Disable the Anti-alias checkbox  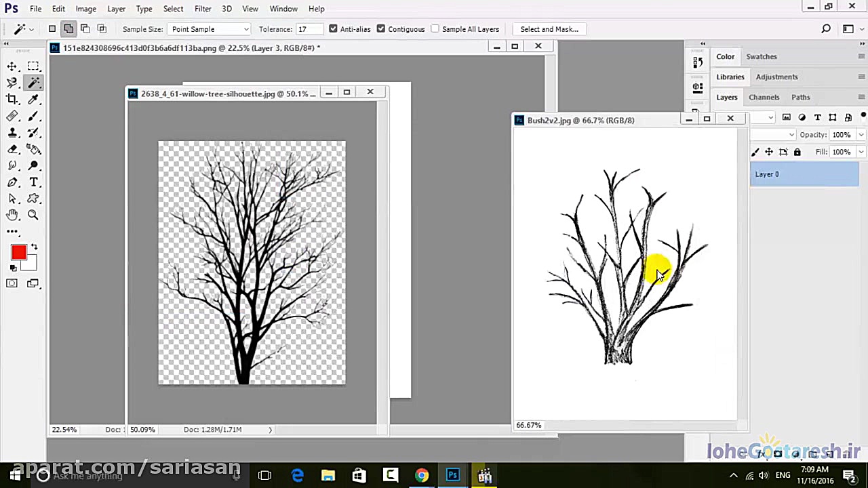click(333, 29)
